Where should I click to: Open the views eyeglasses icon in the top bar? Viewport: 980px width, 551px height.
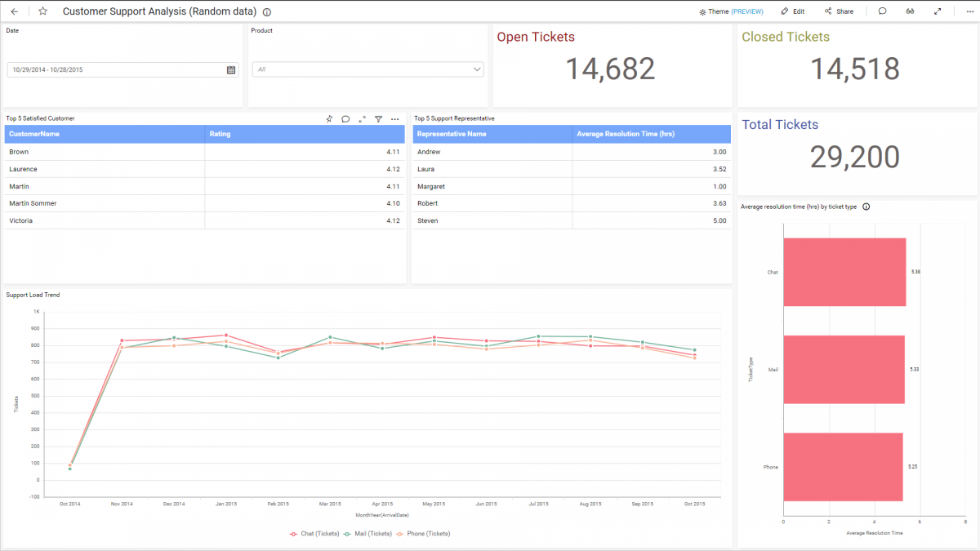pos(910,11)
